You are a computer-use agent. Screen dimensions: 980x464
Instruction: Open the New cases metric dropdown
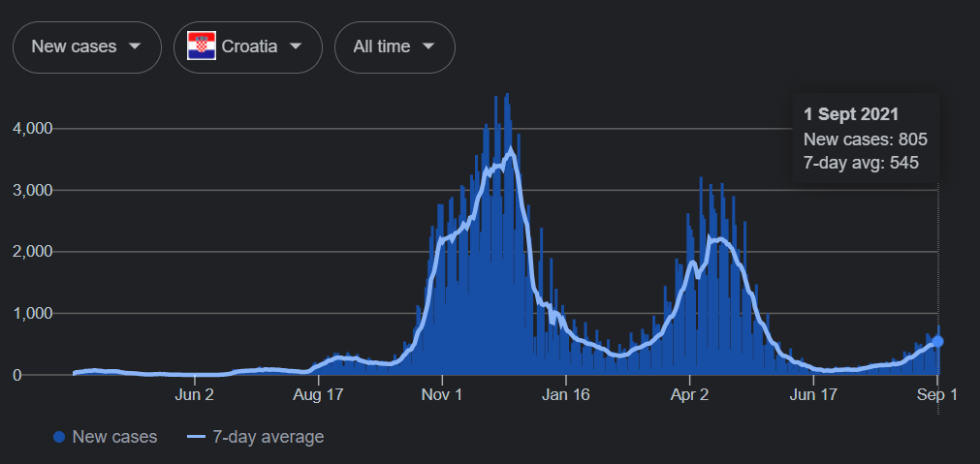click(86, 46)
